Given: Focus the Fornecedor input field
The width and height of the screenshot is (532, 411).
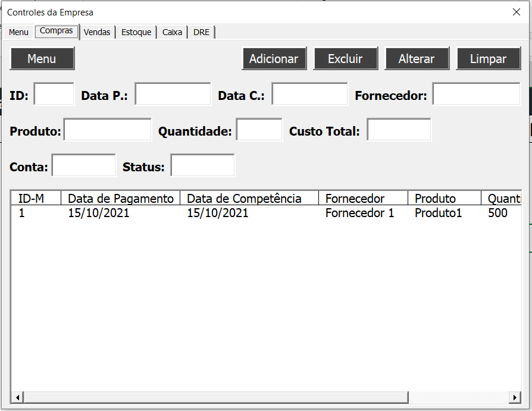Looking at the screenshot, I should click(476, 94).
